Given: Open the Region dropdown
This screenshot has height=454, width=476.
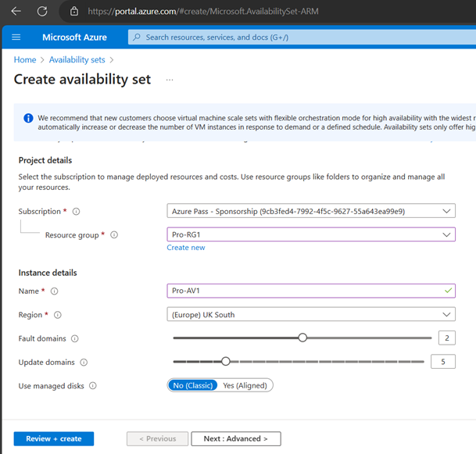Looking at the screenshot, I should (x=311, y=314).
